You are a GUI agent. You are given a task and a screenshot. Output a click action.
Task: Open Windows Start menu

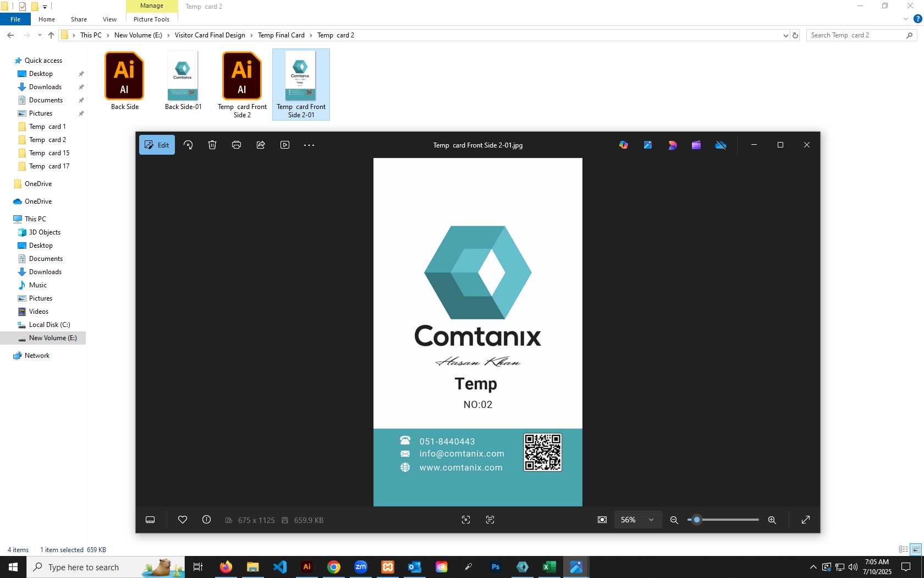13,567
